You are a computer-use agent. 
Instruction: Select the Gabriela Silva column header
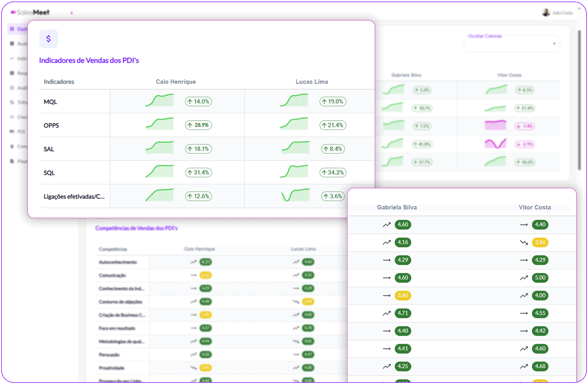[397, 207]
